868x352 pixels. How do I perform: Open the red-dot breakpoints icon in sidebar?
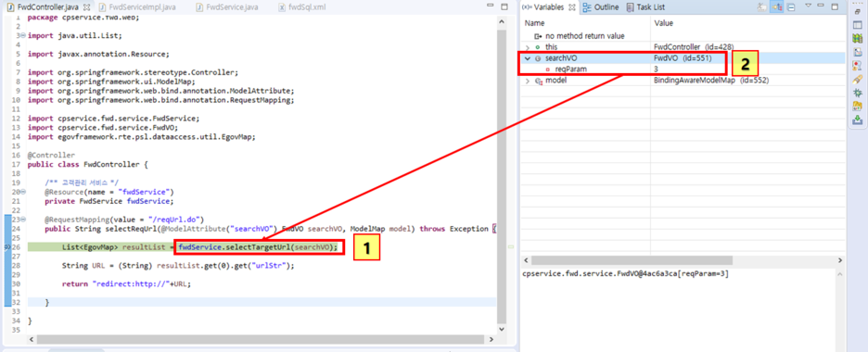tap(858, 66)
